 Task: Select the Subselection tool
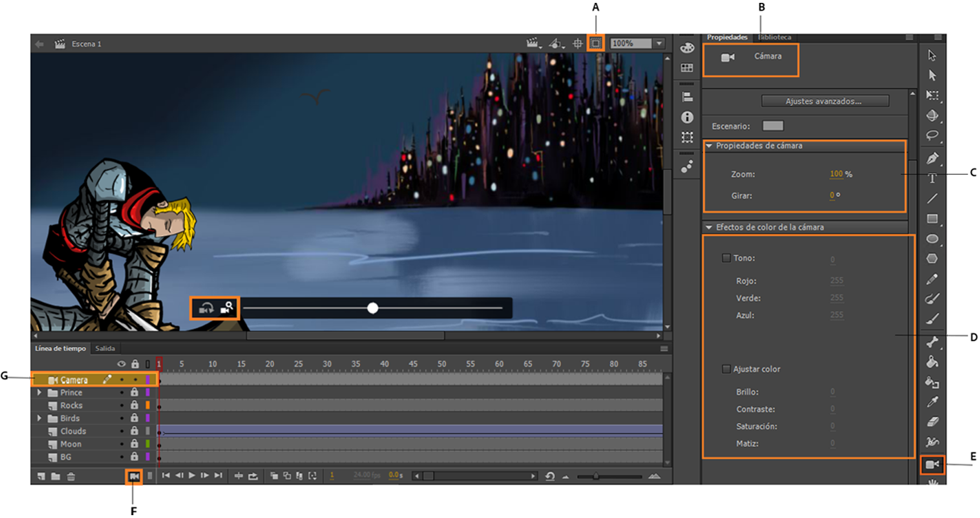[932, 75]
